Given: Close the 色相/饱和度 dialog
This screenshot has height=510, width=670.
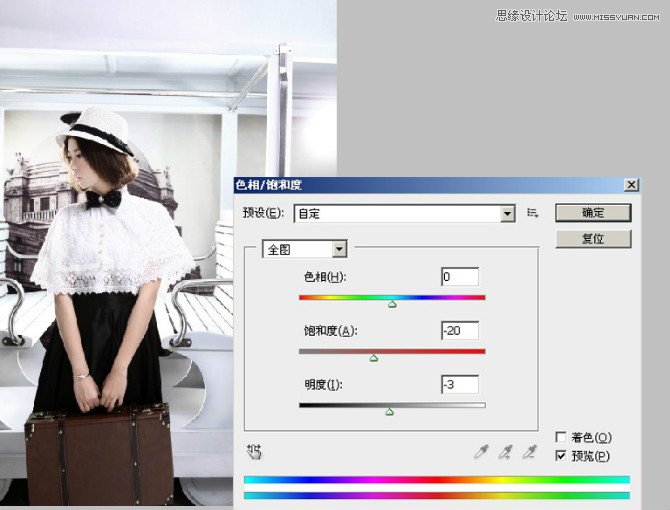Looking at the screenshot, I should click(631, 185).
